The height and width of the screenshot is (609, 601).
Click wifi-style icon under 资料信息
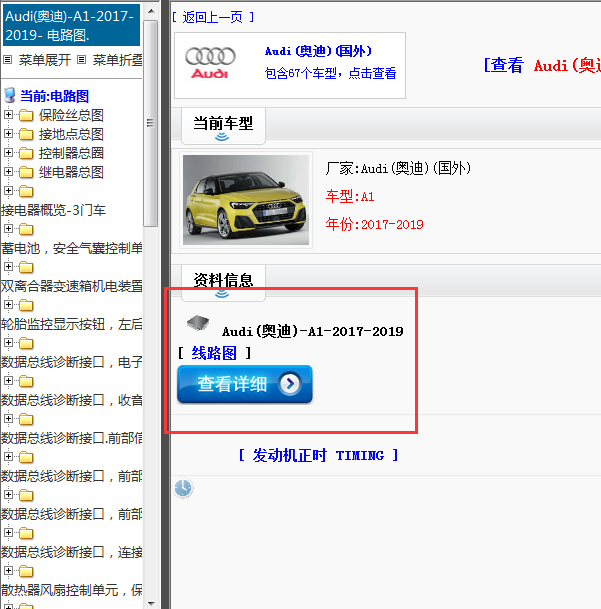coord(222,294)
